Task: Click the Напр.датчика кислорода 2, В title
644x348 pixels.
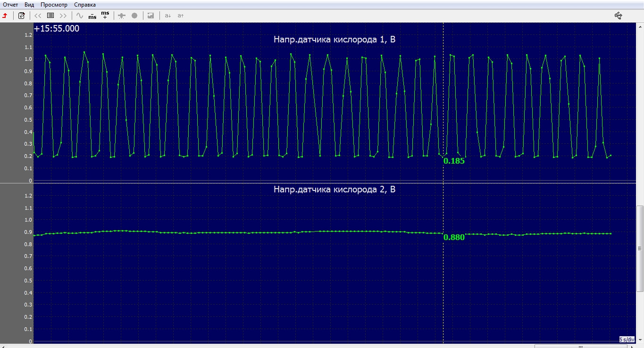Action: [x=335, y=190]
